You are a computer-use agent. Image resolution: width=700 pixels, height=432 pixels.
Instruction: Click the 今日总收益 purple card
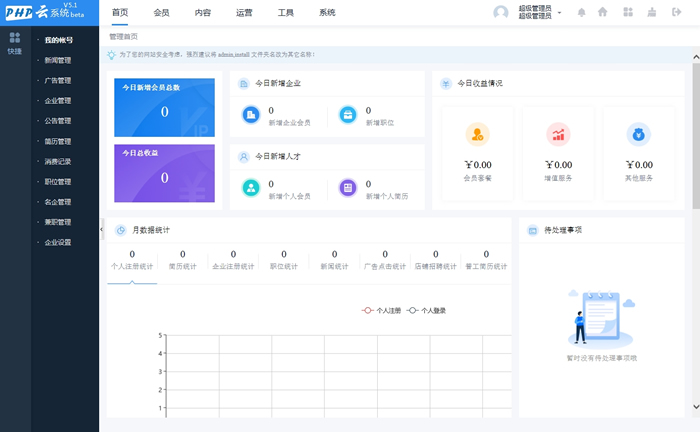[x=164, y=173]
